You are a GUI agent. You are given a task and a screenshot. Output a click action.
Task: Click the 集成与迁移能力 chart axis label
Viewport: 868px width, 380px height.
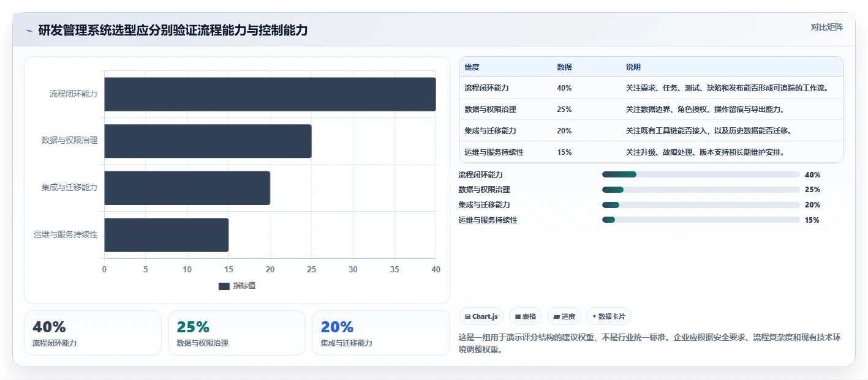coord(69,188)
